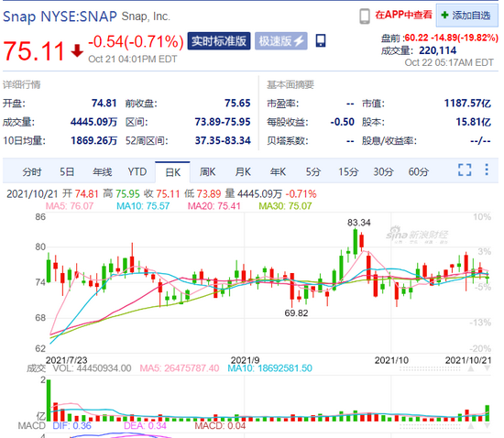Select the 15分 chart tab

348,172
